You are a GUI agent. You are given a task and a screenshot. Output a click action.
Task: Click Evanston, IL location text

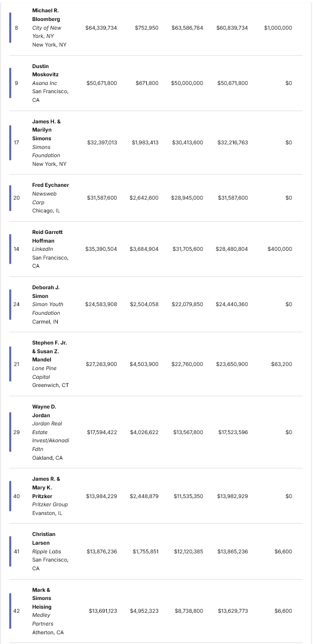click(x=47, y=513)
